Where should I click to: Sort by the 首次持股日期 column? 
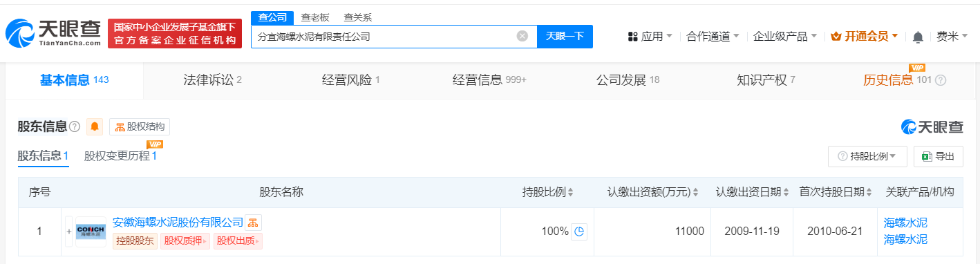(835, 192)
